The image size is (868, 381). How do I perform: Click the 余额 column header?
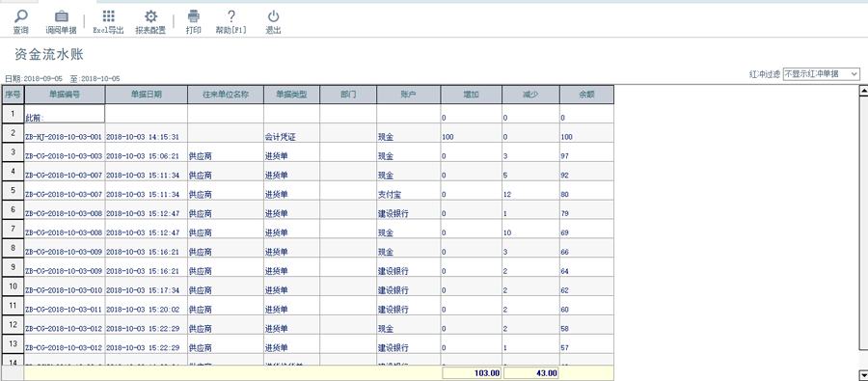586,95
